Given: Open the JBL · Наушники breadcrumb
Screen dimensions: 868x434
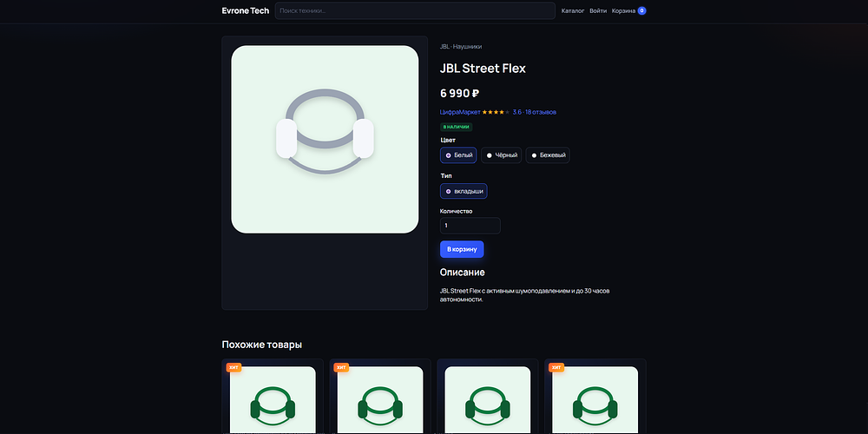Looking at the screenshot, I should pos(461,47).
